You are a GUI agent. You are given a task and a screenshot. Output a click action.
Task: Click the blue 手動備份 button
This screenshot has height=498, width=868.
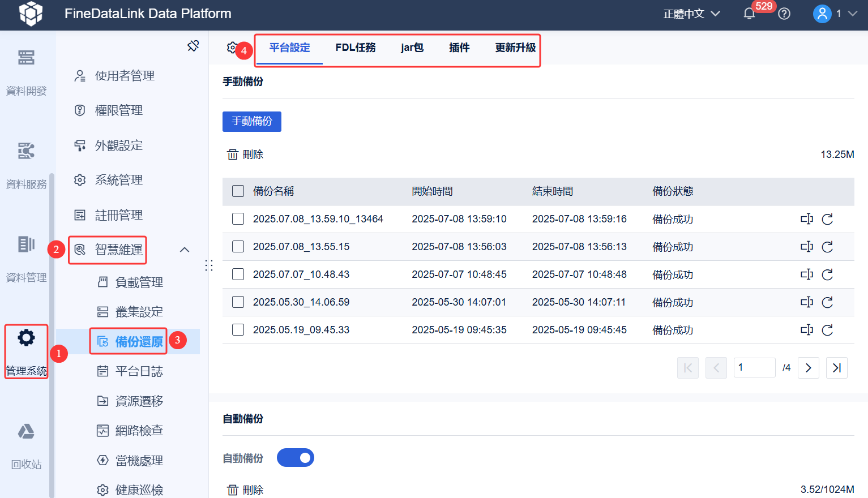pyautogui.click(x=252, y=121)
